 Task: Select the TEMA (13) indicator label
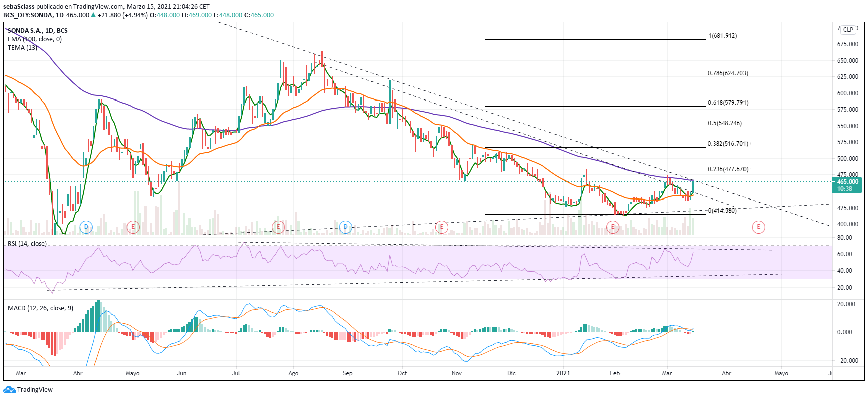tap(22, 48)
